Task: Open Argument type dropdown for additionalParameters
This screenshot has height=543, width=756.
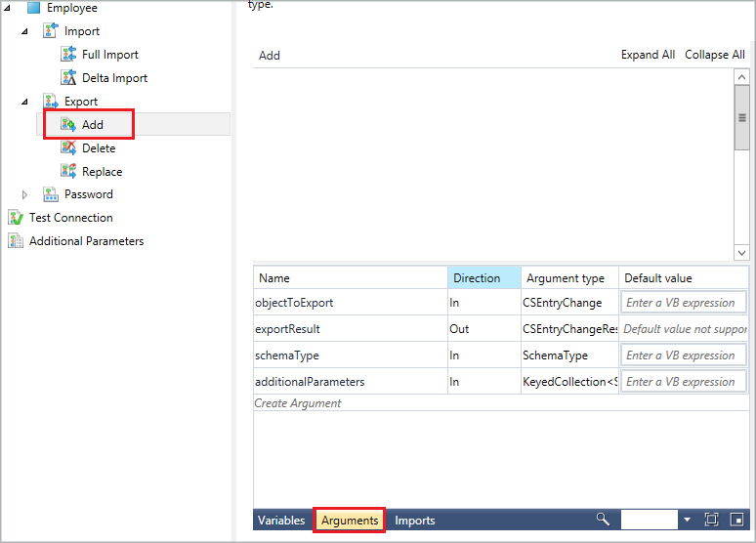Action: [x=569, y=382]
